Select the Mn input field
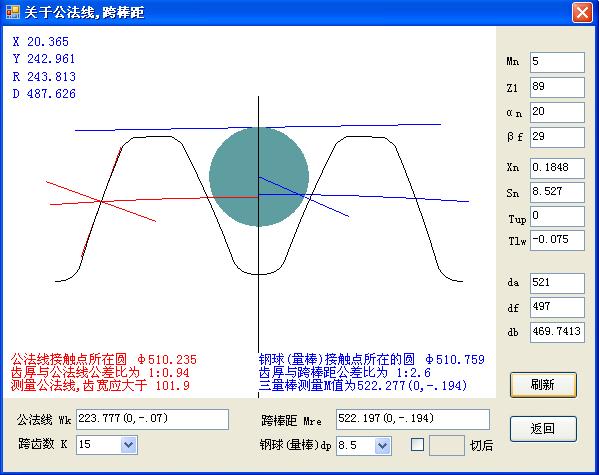Viewport: 599px width, 475px height. tap(557, 62)
